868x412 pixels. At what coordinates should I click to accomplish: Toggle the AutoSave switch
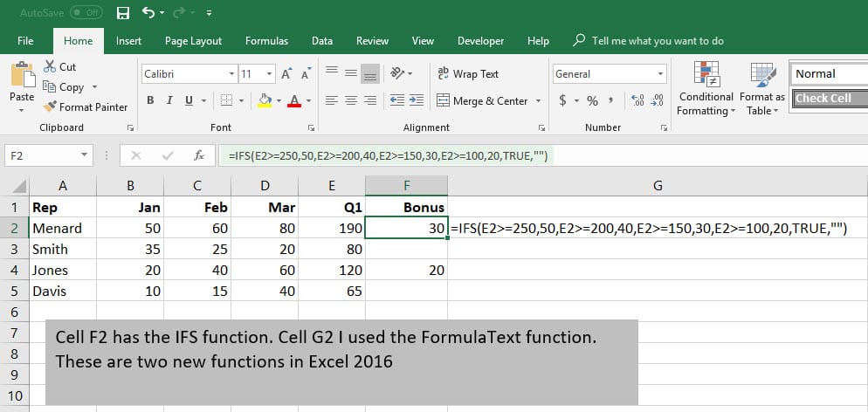(x=86, y=13)
